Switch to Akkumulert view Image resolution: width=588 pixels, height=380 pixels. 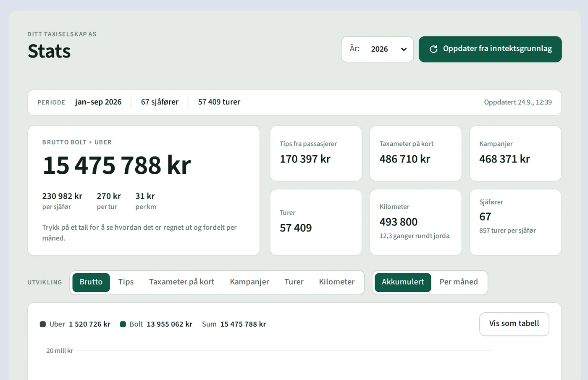coord(403,282)
